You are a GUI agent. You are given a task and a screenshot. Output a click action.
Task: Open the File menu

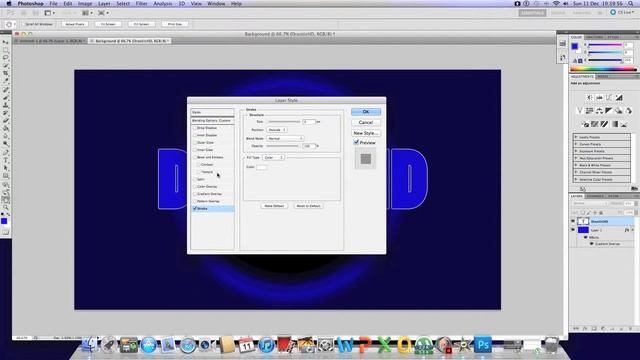(53, 4)
